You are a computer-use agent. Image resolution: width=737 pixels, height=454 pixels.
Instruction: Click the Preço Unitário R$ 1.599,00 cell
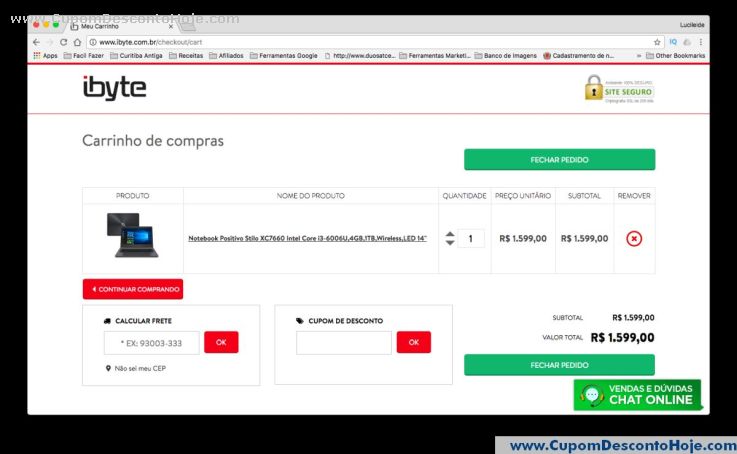tap(523, 238)
